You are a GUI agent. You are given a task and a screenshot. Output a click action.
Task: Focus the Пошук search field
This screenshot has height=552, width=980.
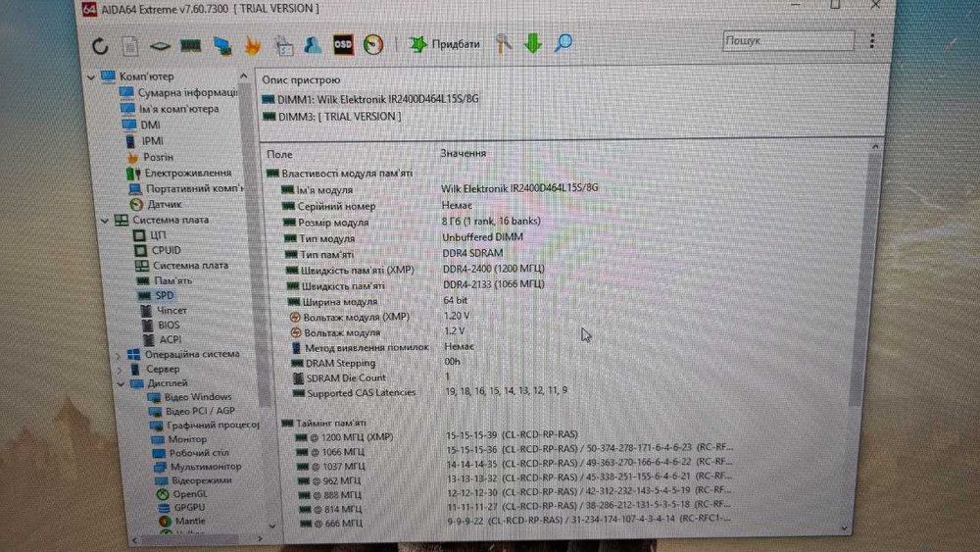[x=788, y=40]
